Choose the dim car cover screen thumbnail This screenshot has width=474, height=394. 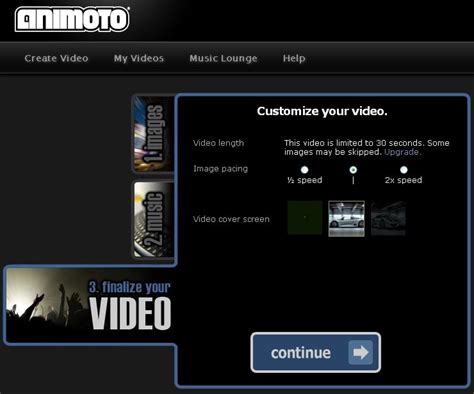pyautogui.click(x=388, y=218)
